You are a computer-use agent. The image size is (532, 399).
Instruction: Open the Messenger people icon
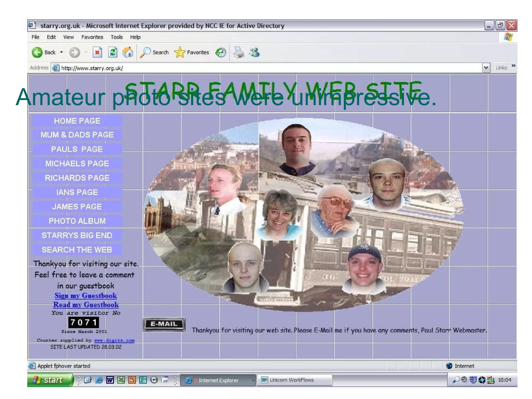pyautogui.click(x=254, y=52)
